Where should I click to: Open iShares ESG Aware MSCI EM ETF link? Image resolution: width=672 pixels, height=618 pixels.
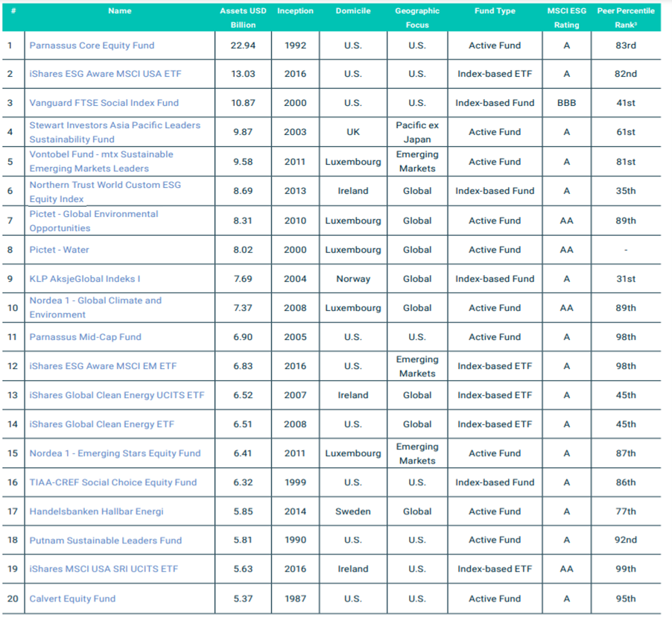[x=103, y=366]
